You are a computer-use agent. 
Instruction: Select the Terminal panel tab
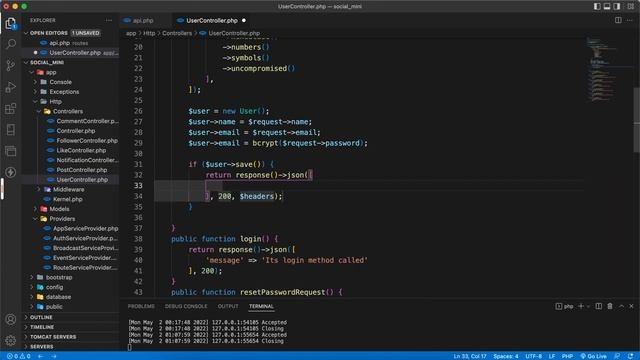[x=261, y=306]
